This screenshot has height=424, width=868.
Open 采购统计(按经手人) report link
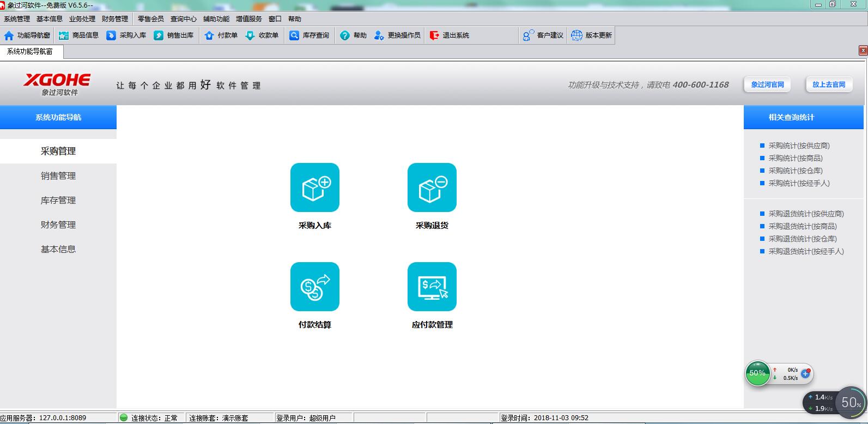coord(799,183)
